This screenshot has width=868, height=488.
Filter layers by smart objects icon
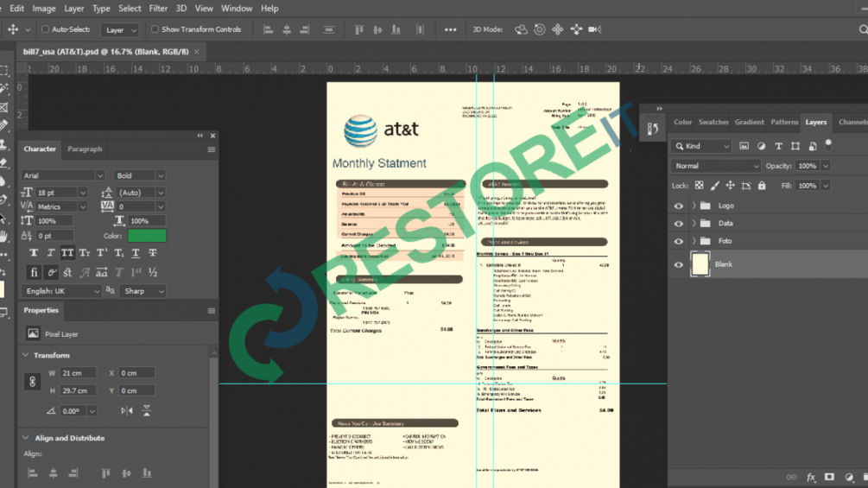click(x=813, y=146)
